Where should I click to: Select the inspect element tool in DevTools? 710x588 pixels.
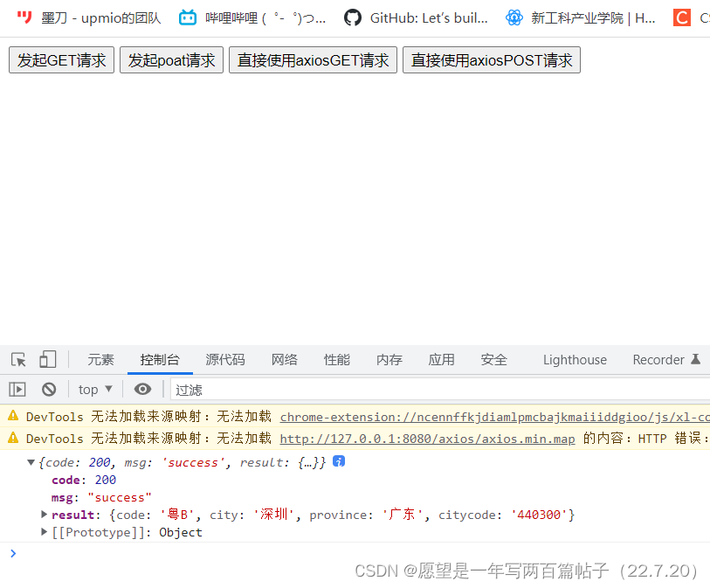coord(17,359)
